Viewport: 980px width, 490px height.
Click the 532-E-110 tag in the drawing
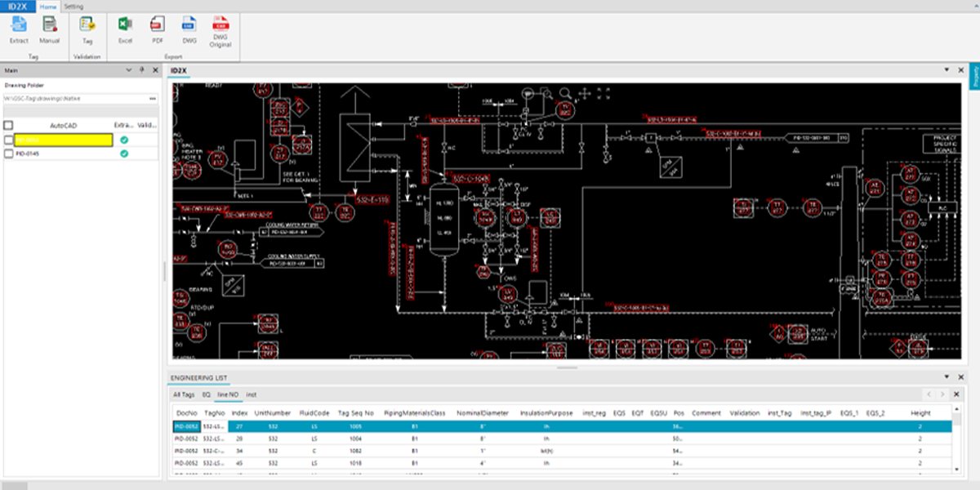coord(372,199)
